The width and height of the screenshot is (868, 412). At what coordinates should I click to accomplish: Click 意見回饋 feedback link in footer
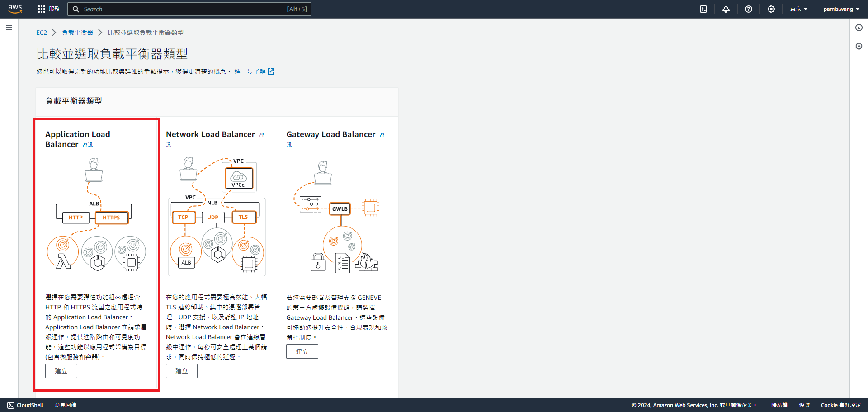[x=66, y=405]
